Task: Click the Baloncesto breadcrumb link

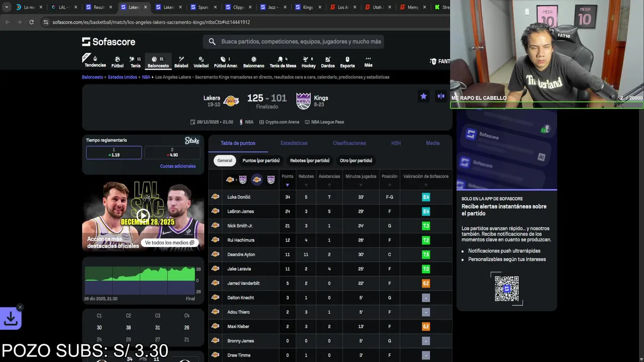Action: pos(93,77)
